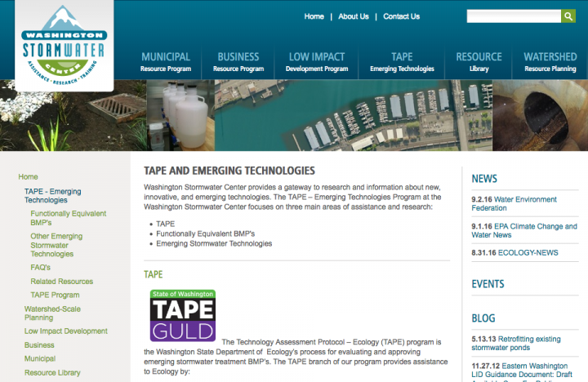This screenshot has width=588, height=382.
Task: Open FAQ's in the left sidebar
Action: [41, 267]
